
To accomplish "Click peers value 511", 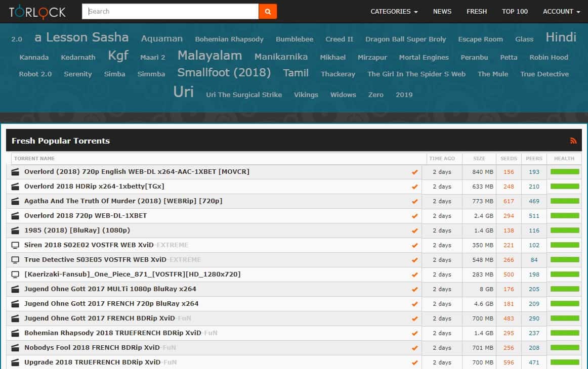I will [x=534, y=216].
